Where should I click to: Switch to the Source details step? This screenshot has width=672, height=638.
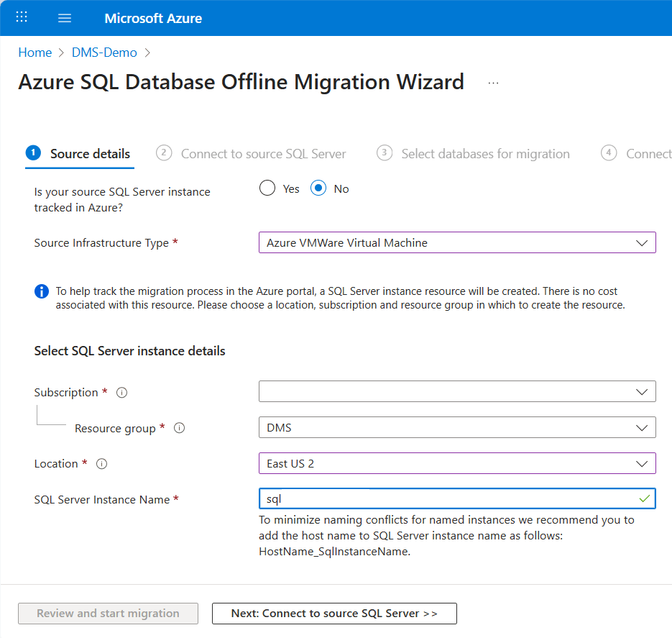click(79, 153)
